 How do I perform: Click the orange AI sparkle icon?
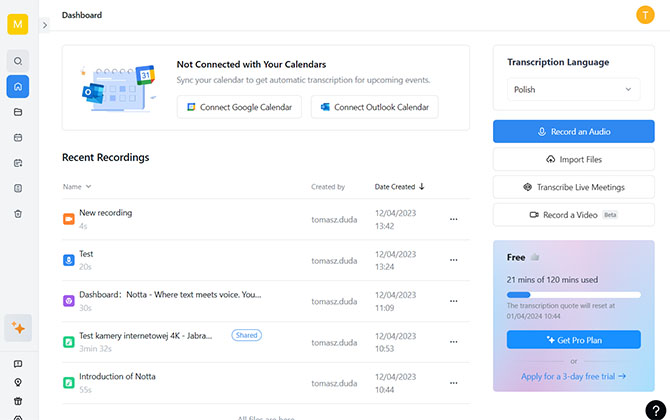pos(18,328)
